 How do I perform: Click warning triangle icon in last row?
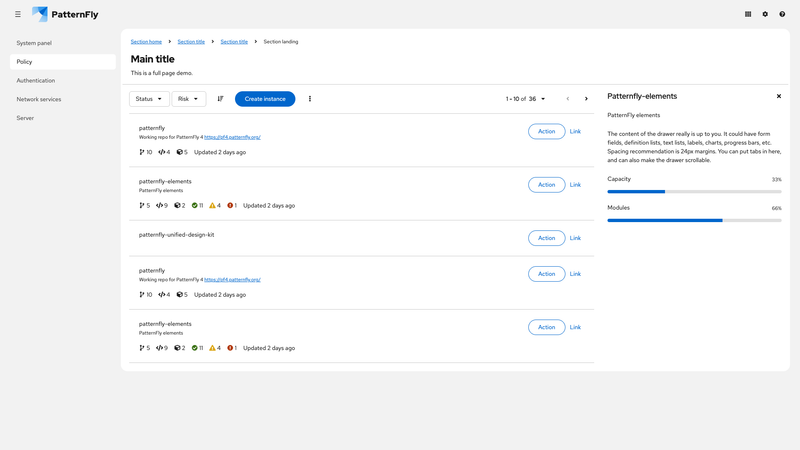coord(212,348)
